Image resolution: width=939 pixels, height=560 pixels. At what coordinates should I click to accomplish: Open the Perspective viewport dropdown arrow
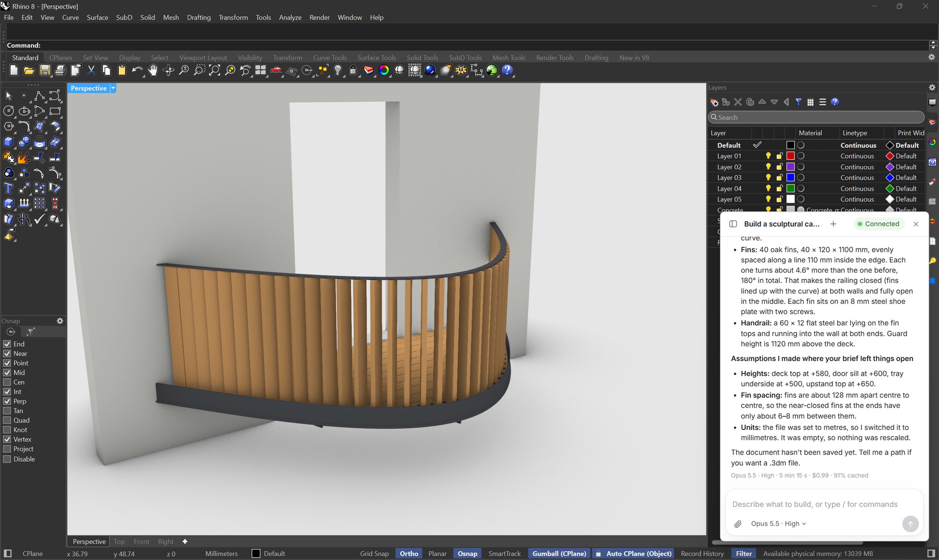pos(113,88)
